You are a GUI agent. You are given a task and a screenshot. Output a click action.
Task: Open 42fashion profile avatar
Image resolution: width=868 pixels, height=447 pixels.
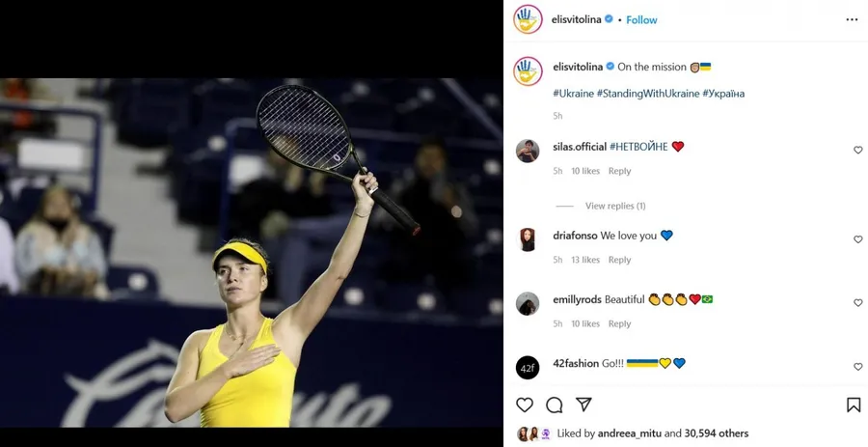pos(528,367)
